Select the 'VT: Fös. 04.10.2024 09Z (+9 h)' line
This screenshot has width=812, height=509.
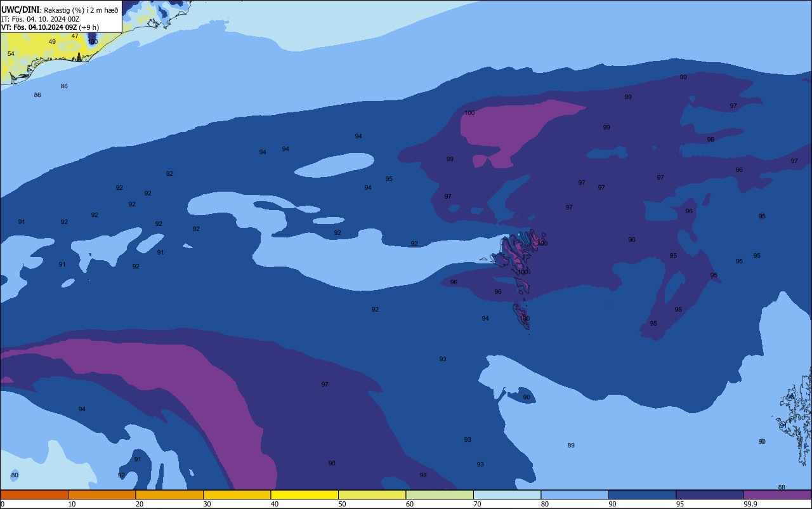coord(49,27)
